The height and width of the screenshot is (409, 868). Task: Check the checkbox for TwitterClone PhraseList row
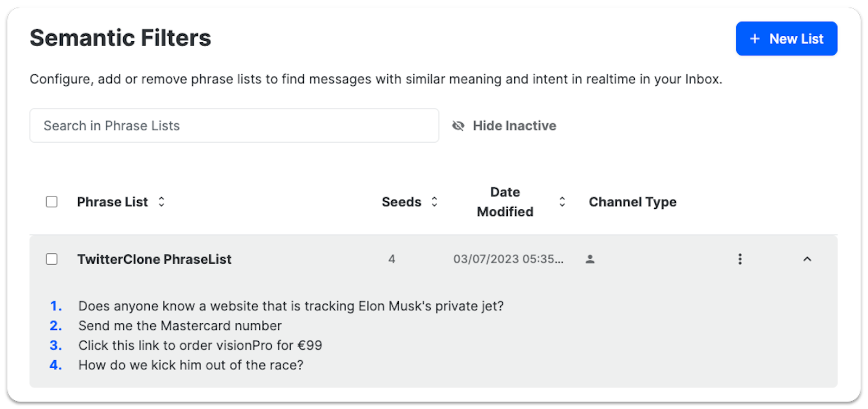tap(52, 259)
